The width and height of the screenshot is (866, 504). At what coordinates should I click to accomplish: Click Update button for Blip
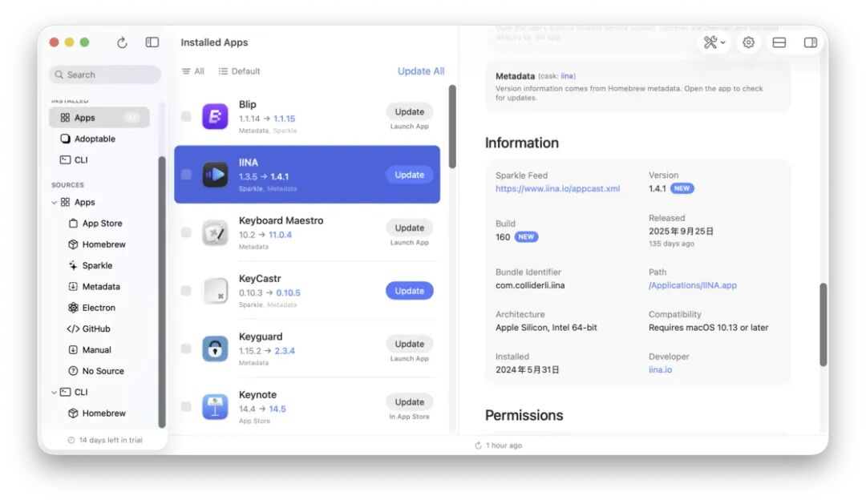(x=409, y=111)
